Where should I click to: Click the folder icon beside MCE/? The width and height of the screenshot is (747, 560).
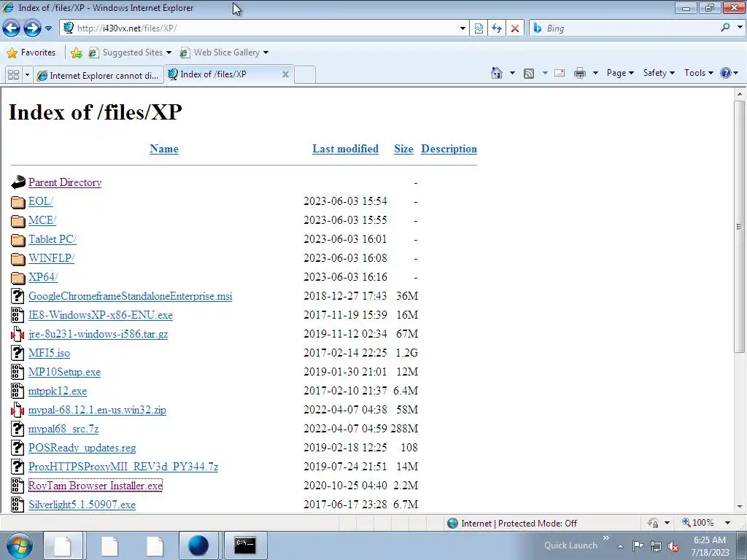18,220
